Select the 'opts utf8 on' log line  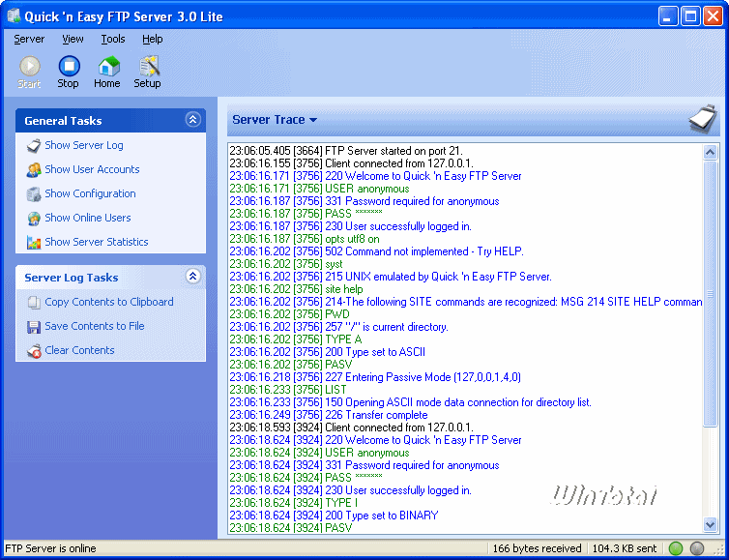(x=305, y=239)
